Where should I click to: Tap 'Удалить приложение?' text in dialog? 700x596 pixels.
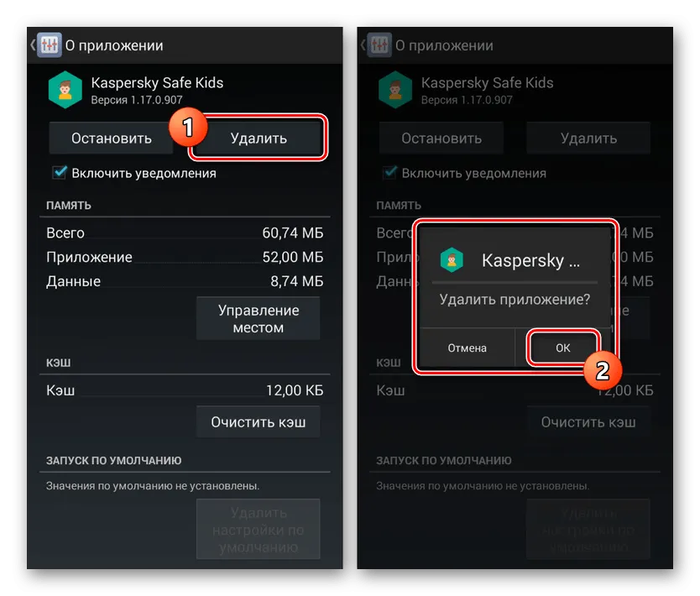point(515,299)
